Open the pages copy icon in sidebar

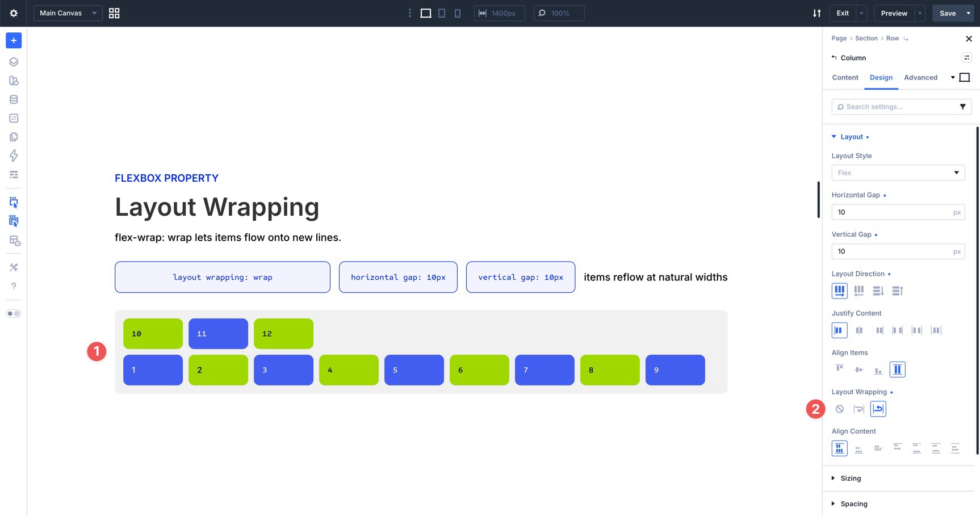[x=14, y=137]
